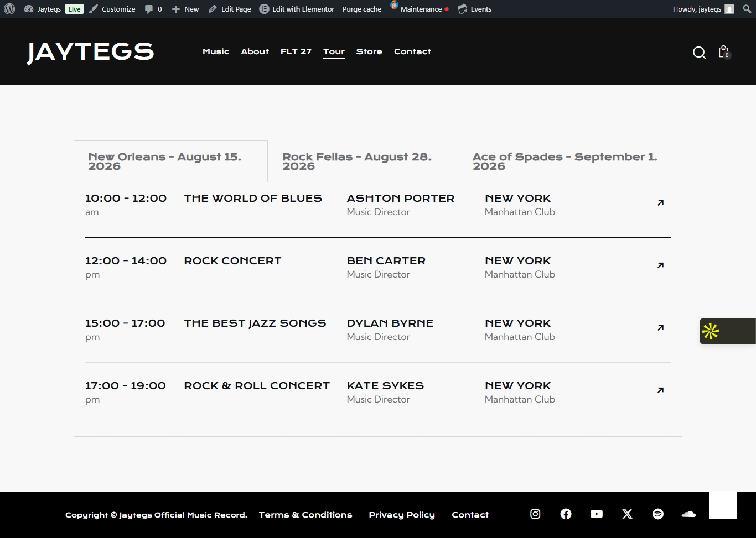Click the 10:00 - 12:00 time slot
The height and width of the screenshot is (538, 756).
pyautogui.click(x=126, y=198)
